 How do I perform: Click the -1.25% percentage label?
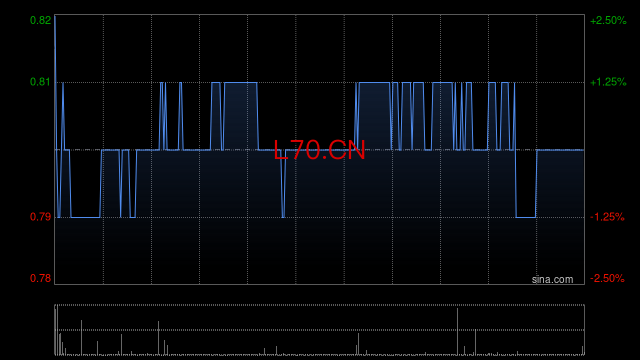click(x=607, y=217)
